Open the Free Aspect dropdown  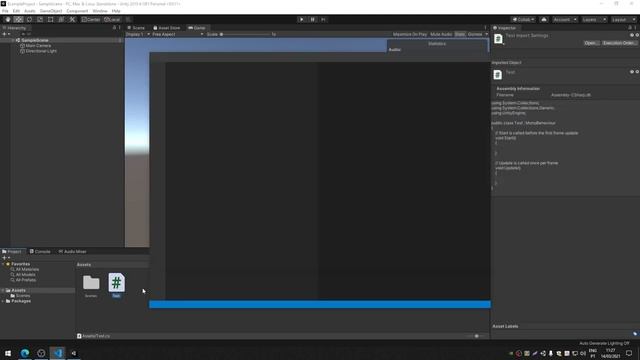(178, 34)
